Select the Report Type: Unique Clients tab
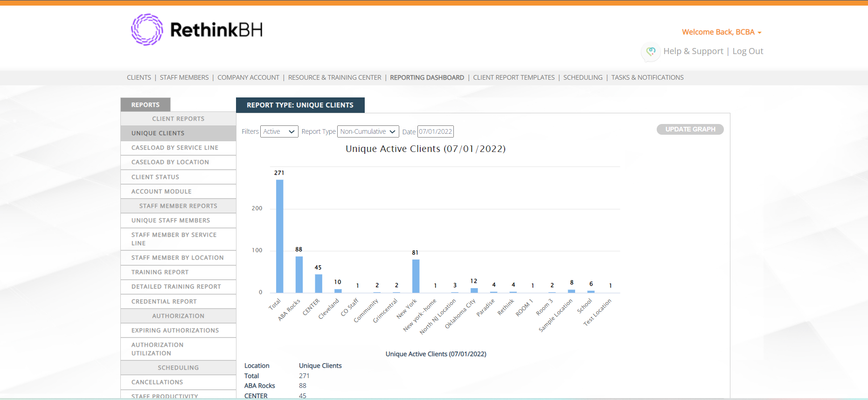Viewport: 868px width, 400px height. click(300, 105)
